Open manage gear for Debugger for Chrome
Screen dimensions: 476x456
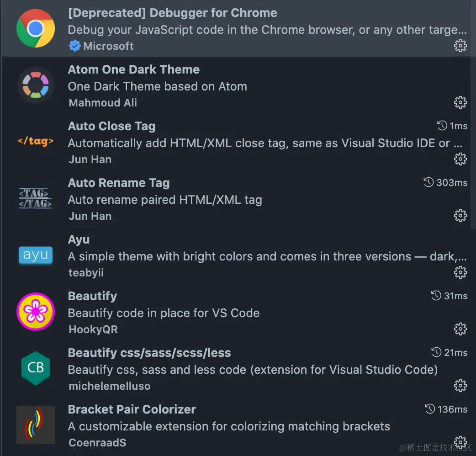click(460, 46)
